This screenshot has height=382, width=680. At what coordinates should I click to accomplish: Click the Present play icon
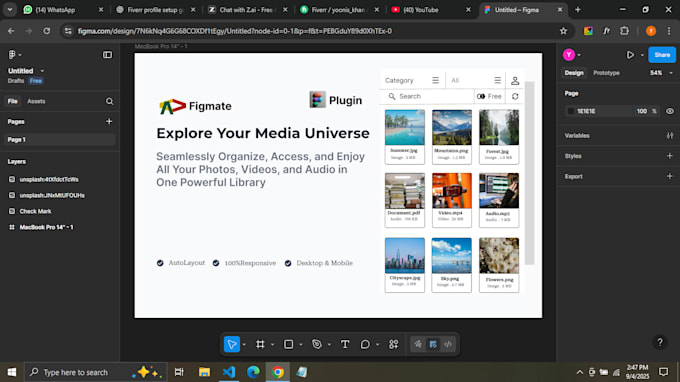click(630, 55)
